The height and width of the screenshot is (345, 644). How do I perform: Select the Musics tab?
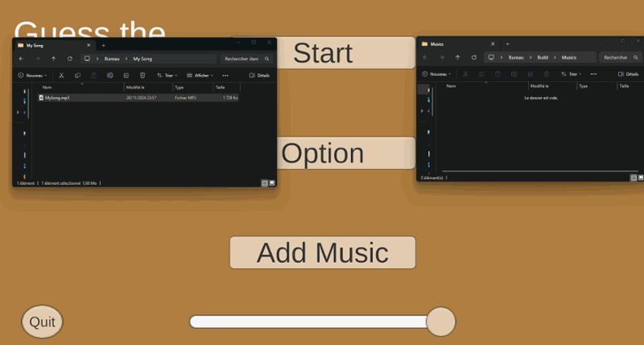(x=457, y=44)
